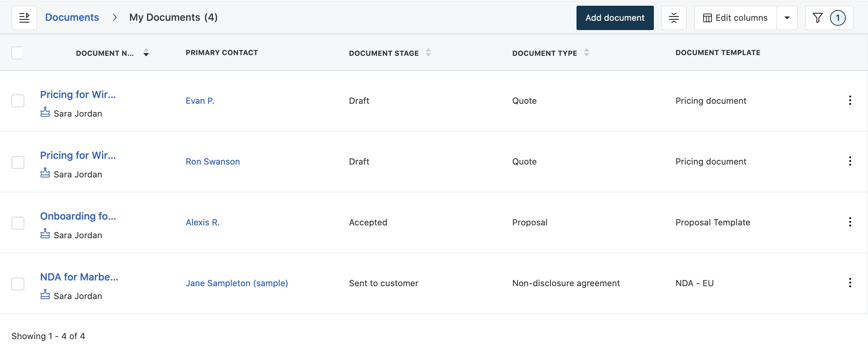
Task: Click Pricing document template in Evan P. row
Action: click(x=711, y=101)
